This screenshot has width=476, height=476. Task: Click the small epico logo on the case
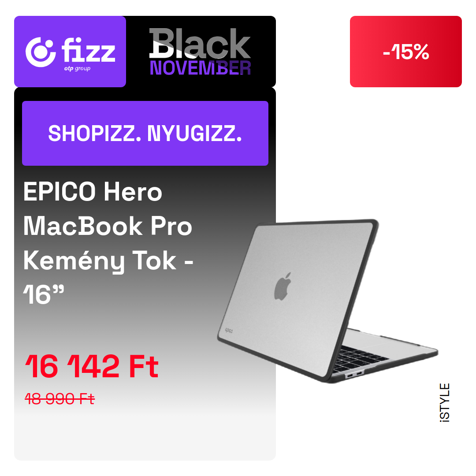229,331
